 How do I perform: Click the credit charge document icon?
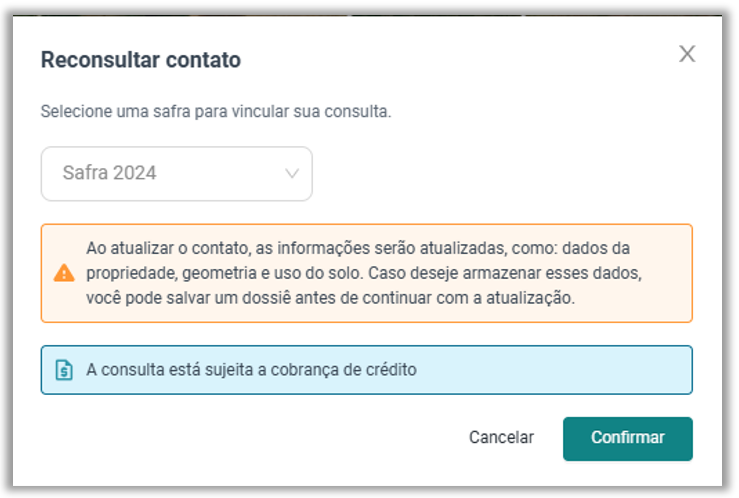[x=64, y=370]
